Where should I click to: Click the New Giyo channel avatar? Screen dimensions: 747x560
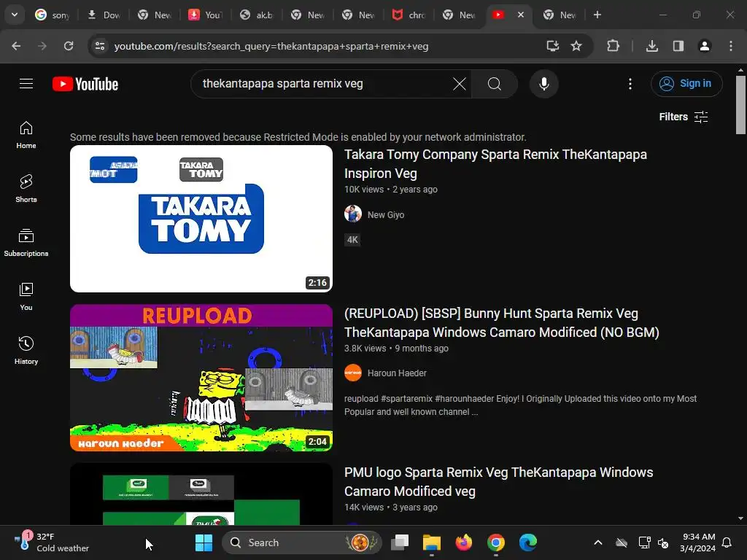[x=353, y=214]
